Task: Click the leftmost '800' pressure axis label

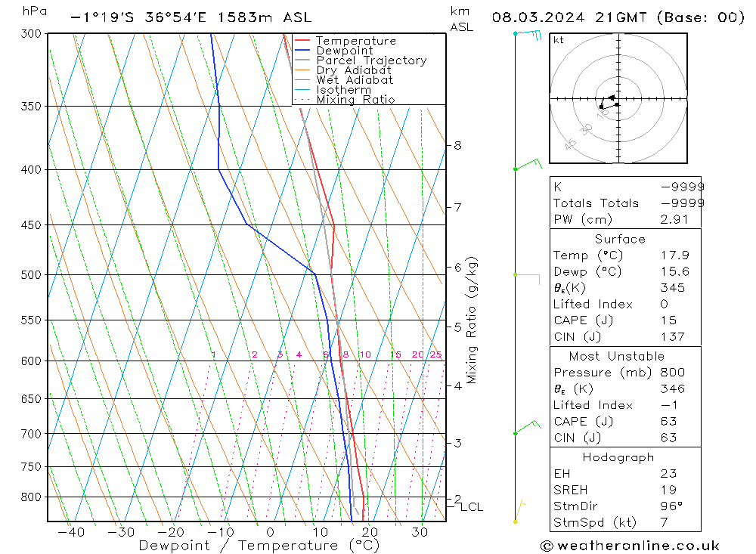Action: click(31, 497)
